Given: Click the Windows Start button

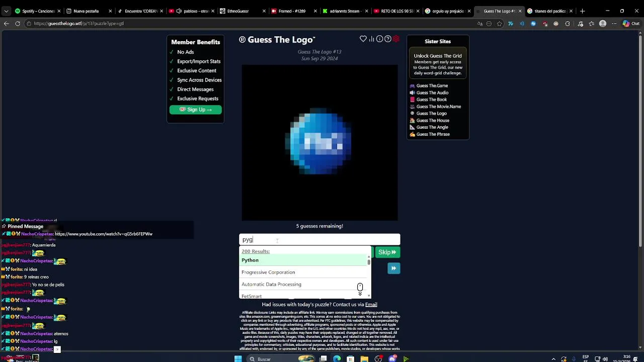Looking at the screenshot, I should point(238,358).
